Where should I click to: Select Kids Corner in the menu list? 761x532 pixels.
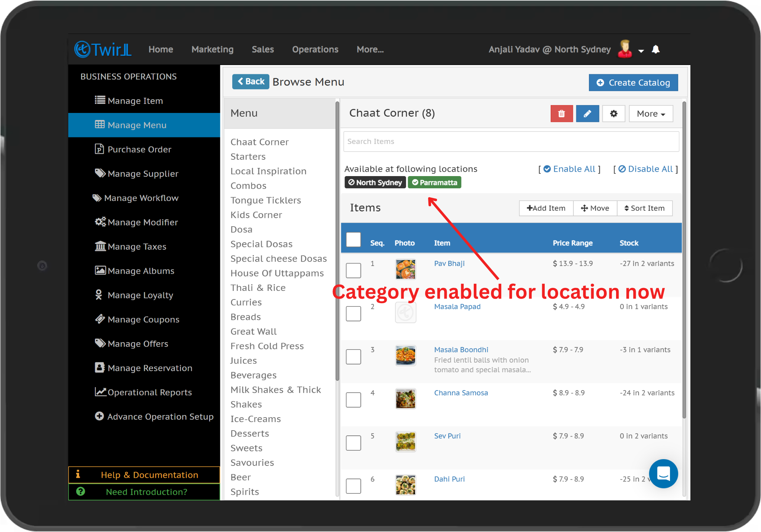click(x=256, y=215)
